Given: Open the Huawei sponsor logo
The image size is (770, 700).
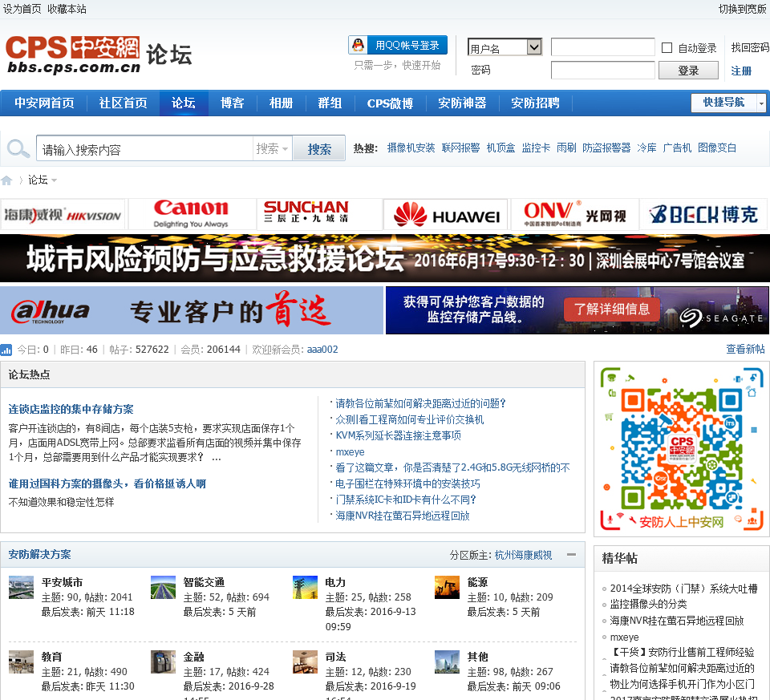Looking at the screenshot, I should (445, 215).
